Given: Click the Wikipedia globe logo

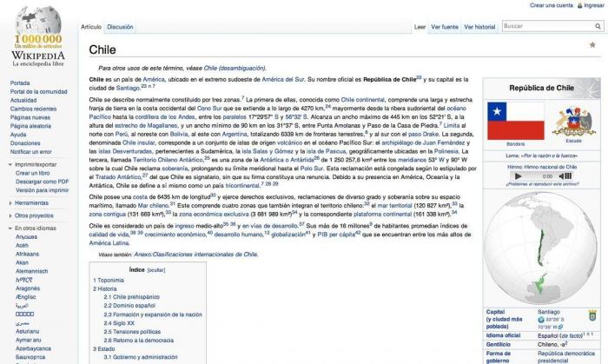Looking at the screenshot, I should [38, 22].
